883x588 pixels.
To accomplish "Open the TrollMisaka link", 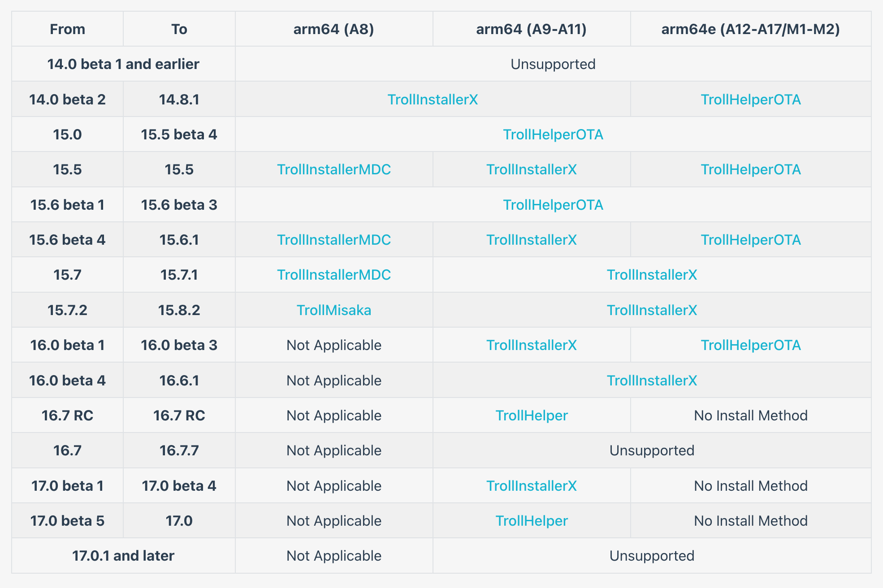I will pos(334,310).
